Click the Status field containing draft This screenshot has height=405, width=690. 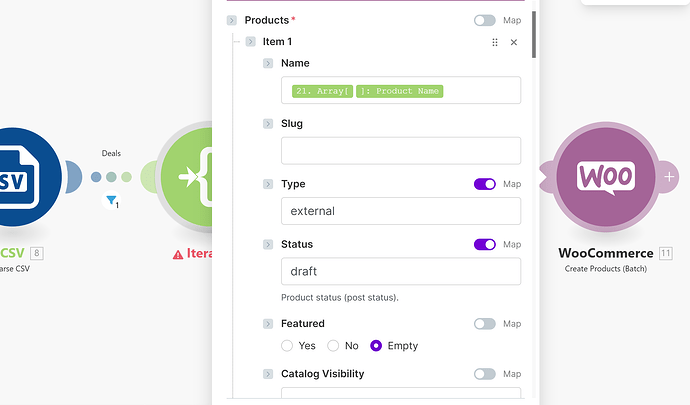coord(400,271)
